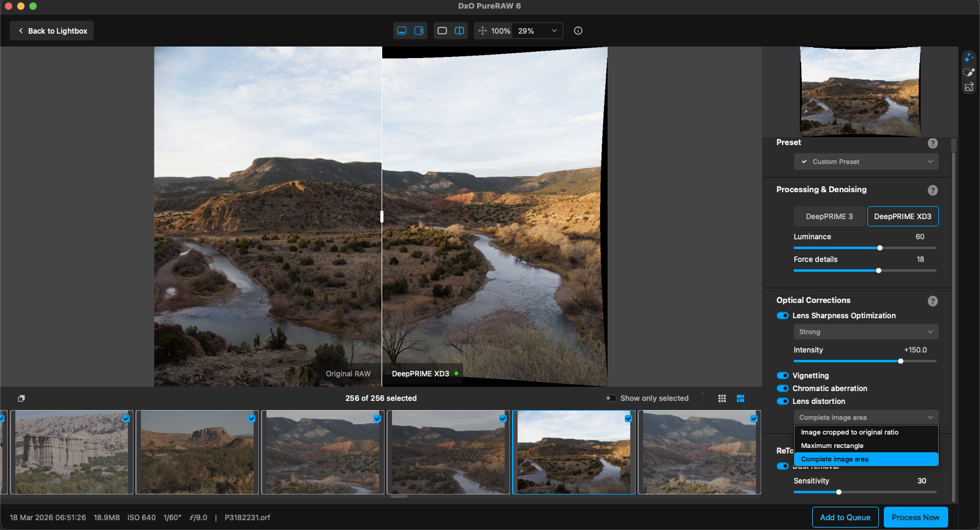
Task: Open the Custom Preset dropdown
Action: [x=866, y=162]
